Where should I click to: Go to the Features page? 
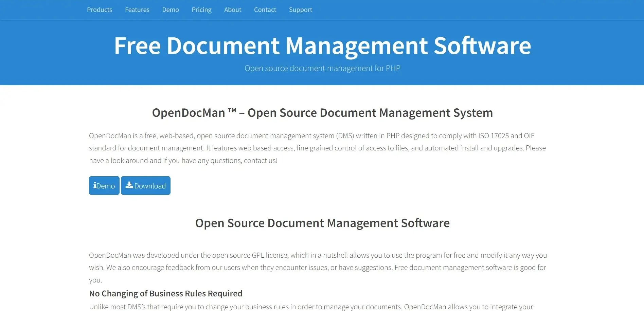pyautogui.click(x=137, y=10)
